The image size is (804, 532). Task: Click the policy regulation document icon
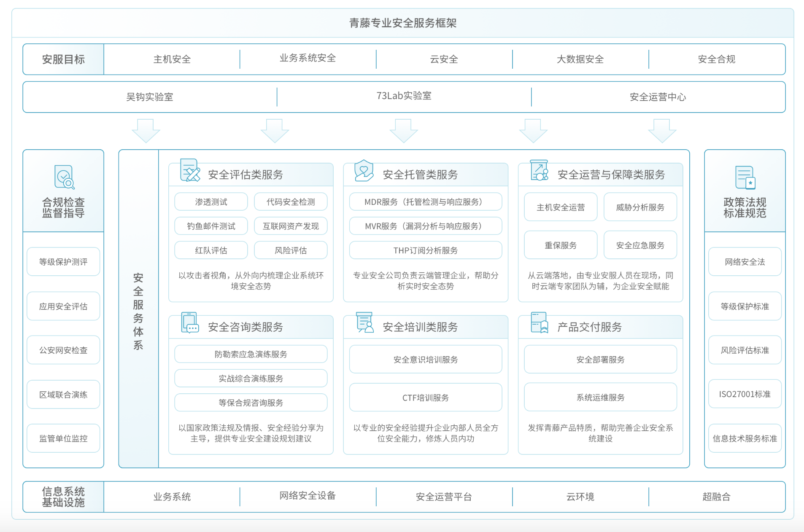coord(745,177)
